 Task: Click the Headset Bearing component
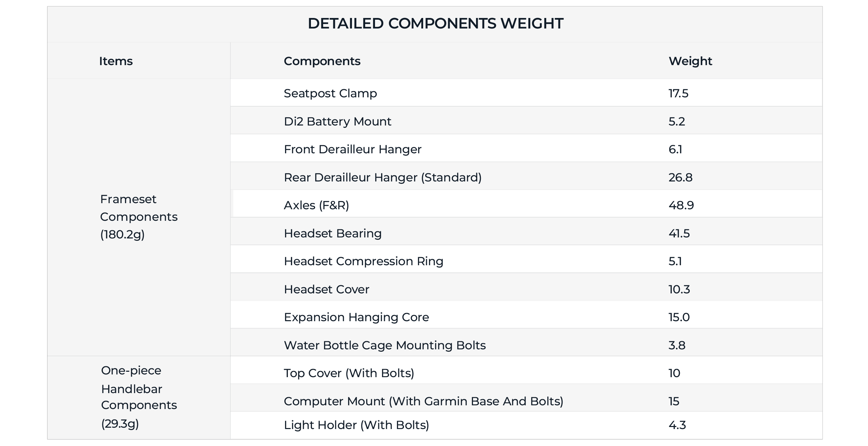(333, 233)
